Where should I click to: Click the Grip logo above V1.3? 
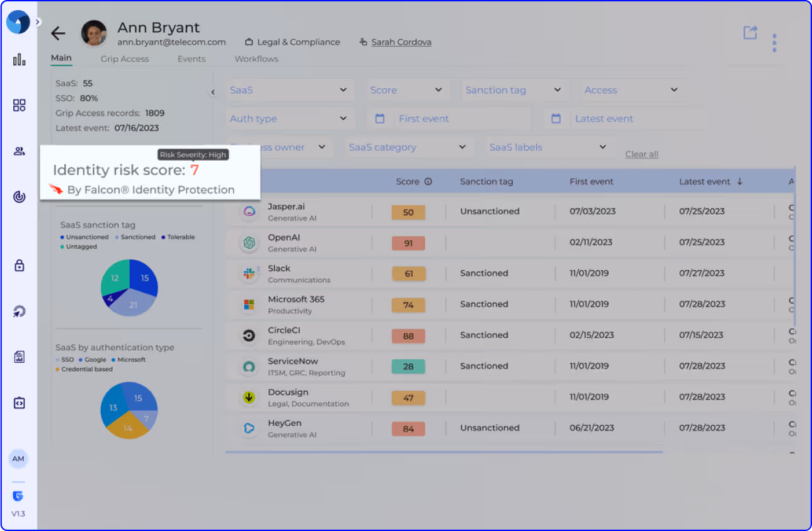(18, 496)
